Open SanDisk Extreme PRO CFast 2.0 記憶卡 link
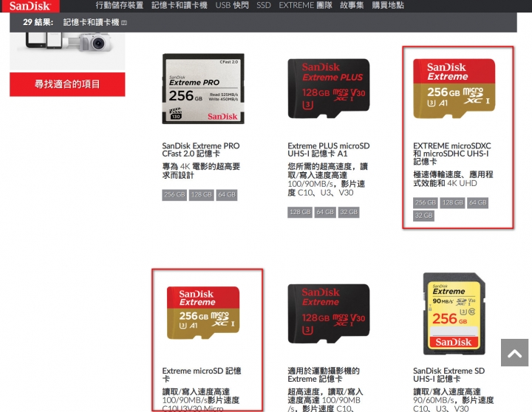Viewport: 532px width, 412px height. (x=201, y=150)
